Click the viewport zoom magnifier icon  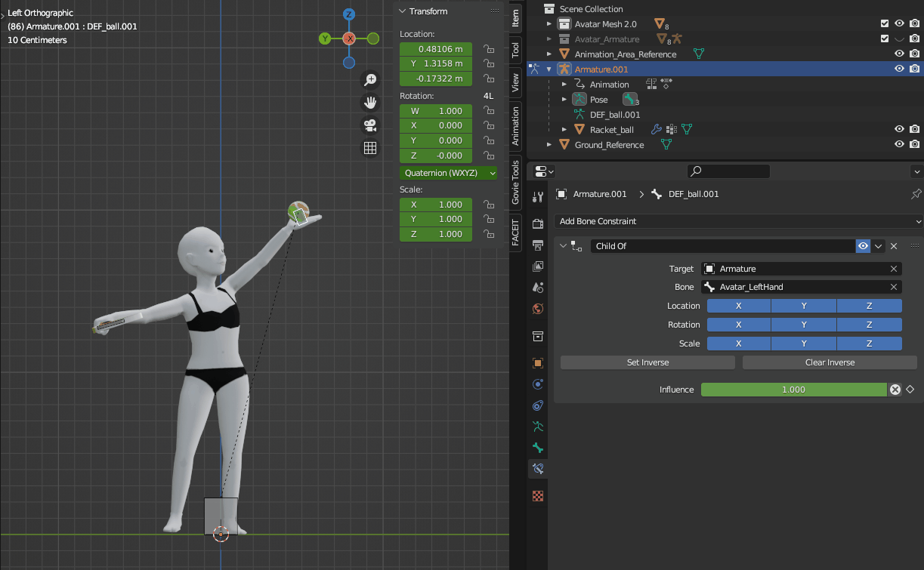click(370, 80)
